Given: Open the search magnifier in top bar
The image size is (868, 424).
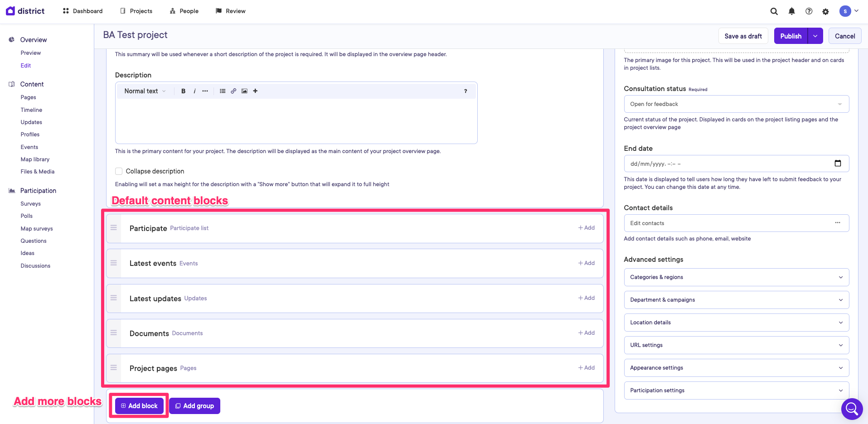Looking at the screenshot, I should click(x=774, y=11).
